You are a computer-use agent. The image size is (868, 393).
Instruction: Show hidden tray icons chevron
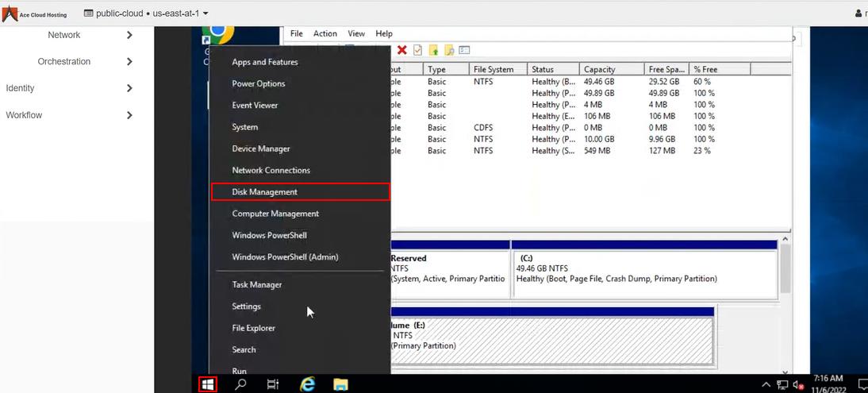pyautogui.click(x=766, y=385)
